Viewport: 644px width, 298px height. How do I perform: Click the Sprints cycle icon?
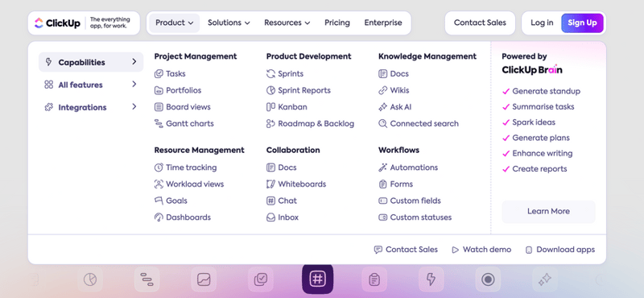tap(270, 74)
